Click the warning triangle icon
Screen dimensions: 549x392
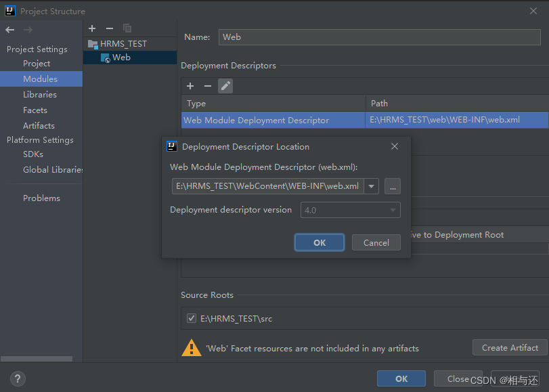pyautogui.click(x=191, y=348)
